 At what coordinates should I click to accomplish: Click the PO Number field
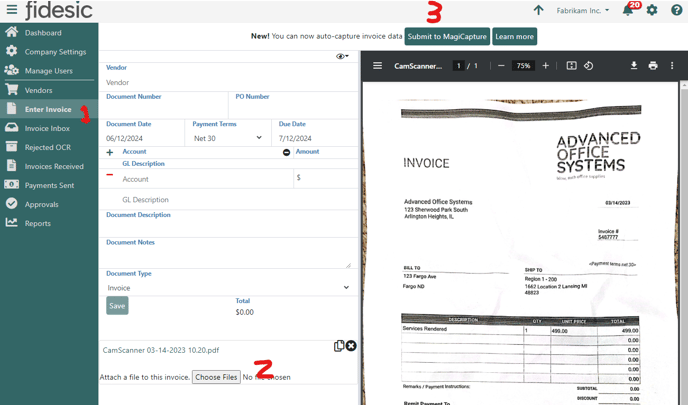coord(295,110)
